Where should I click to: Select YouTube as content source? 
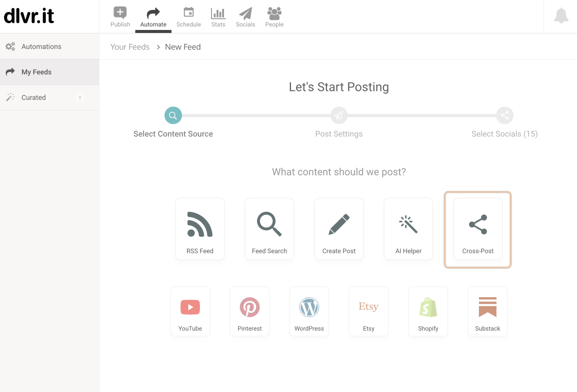click(190, 312)
